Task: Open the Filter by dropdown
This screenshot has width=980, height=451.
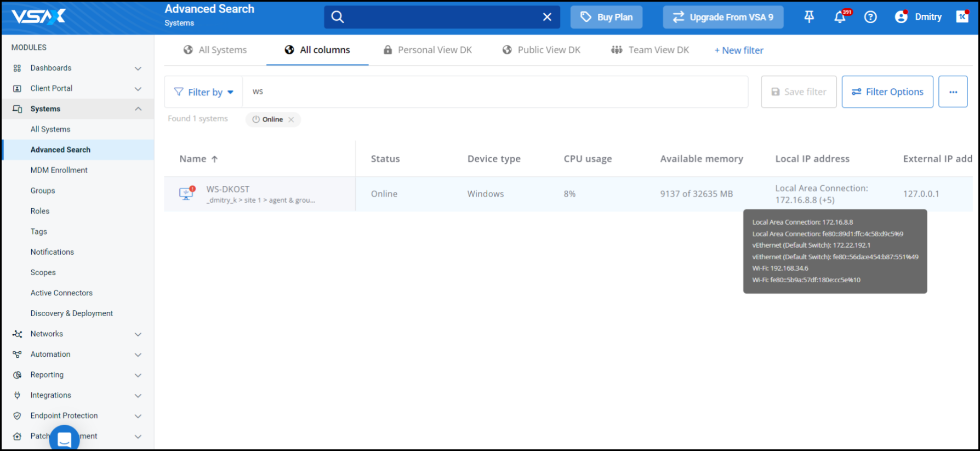Action: click(x=204, y=92)
